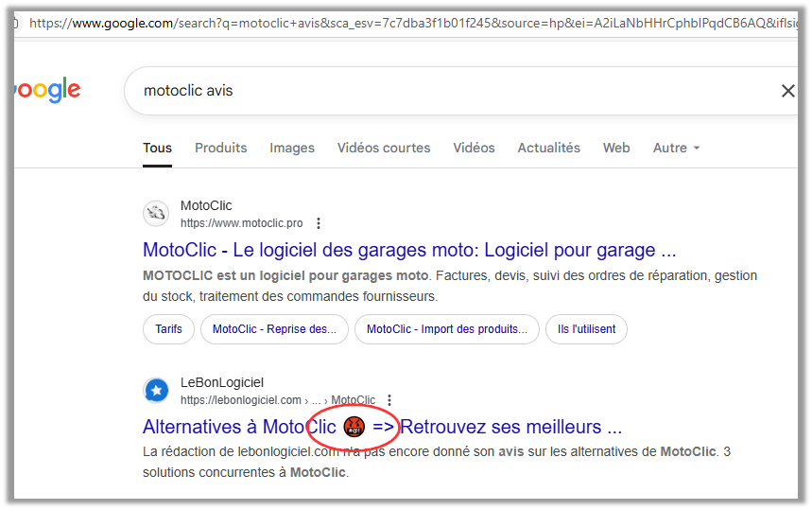Open the MotoClic logiciel des garages moto result
The image size is (812, 510).
point(409,250)
